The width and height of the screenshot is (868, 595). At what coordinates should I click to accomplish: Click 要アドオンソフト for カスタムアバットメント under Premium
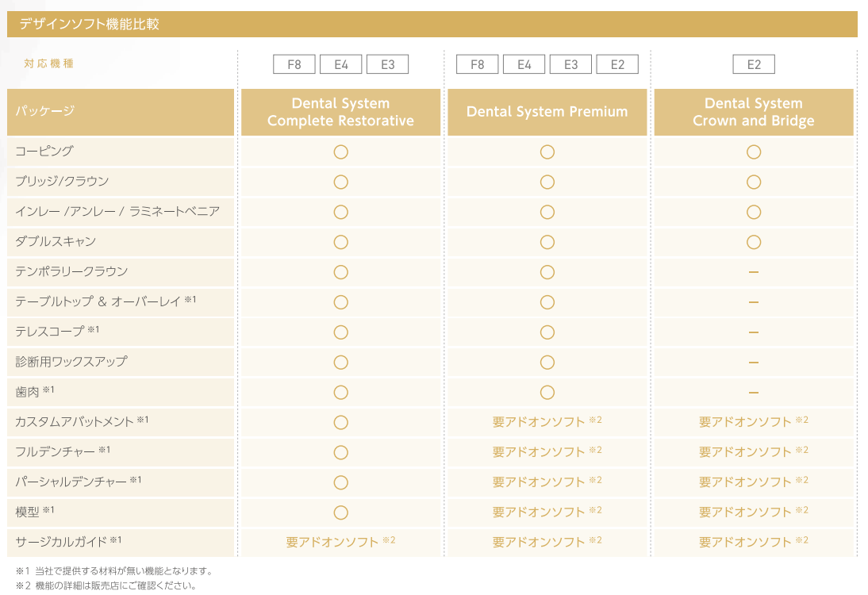[540, 422]
